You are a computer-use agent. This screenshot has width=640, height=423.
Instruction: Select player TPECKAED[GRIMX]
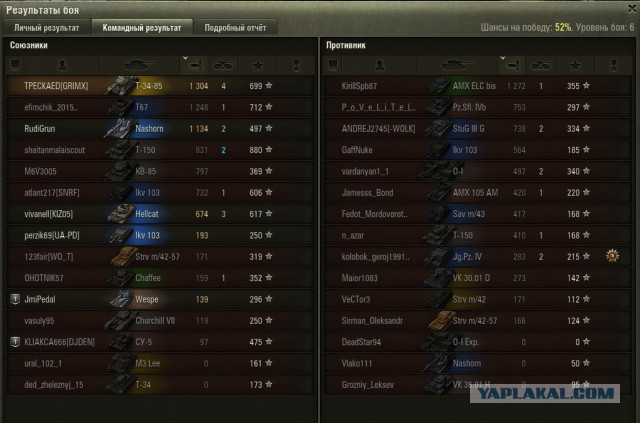tap(56, 86)
